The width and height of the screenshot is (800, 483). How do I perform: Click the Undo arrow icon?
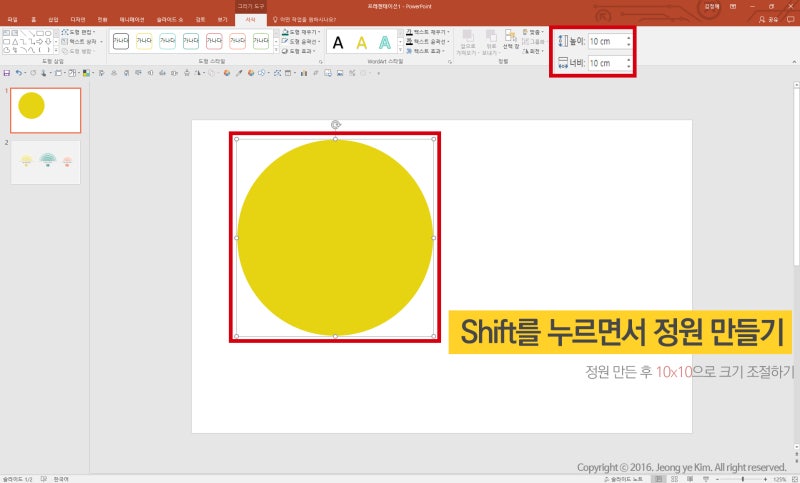coord(19,73)
